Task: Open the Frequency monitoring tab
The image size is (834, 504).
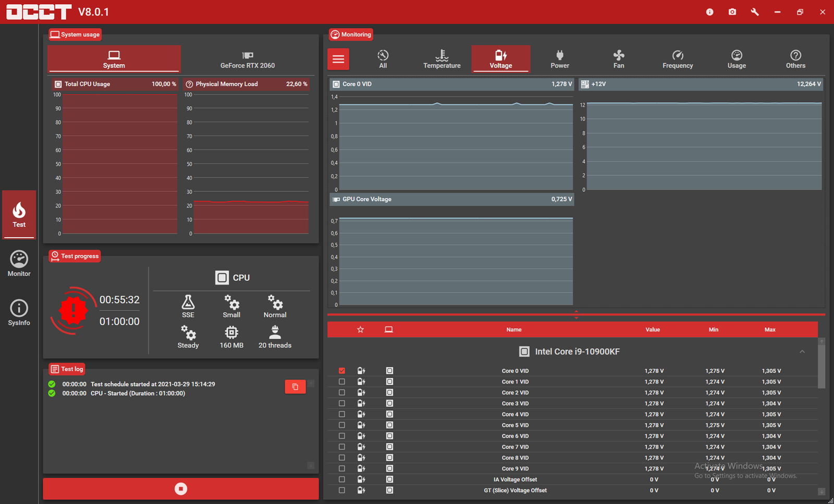Action: (x=678, y=59)
